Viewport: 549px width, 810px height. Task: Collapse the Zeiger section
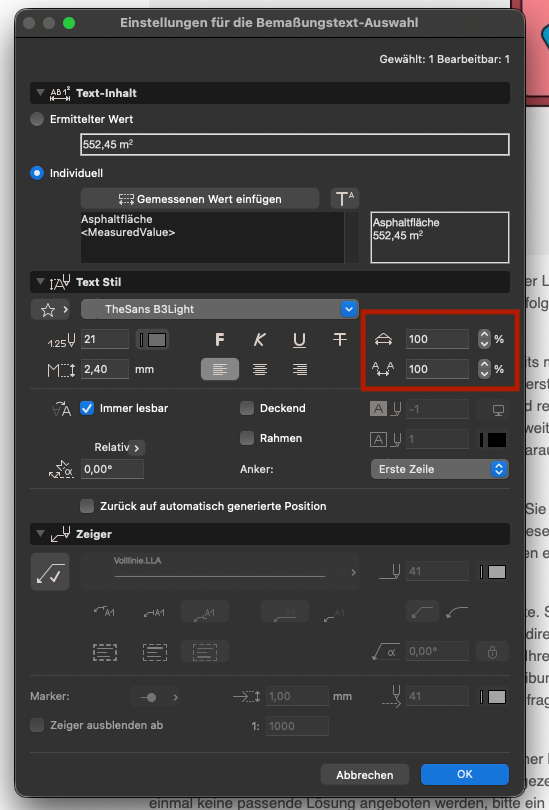(x=40, y=534)
